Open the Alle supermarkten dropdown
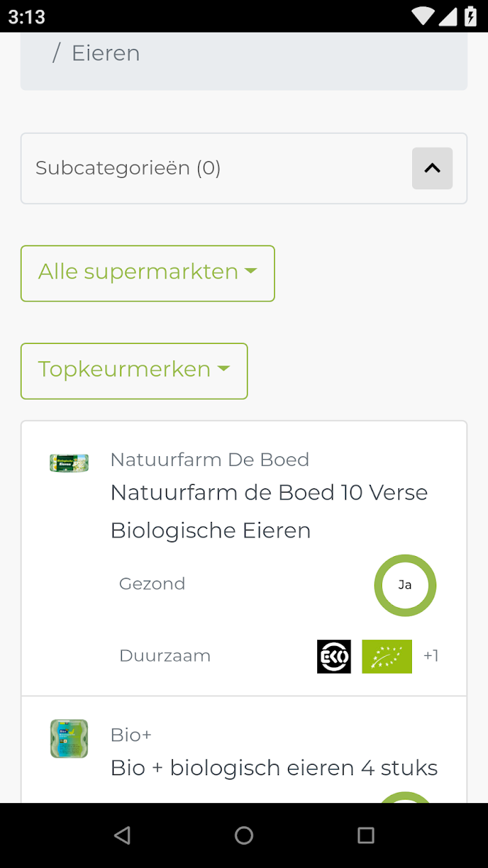The height and width of the screenshot is (868, 488). (x=148, y=274)
